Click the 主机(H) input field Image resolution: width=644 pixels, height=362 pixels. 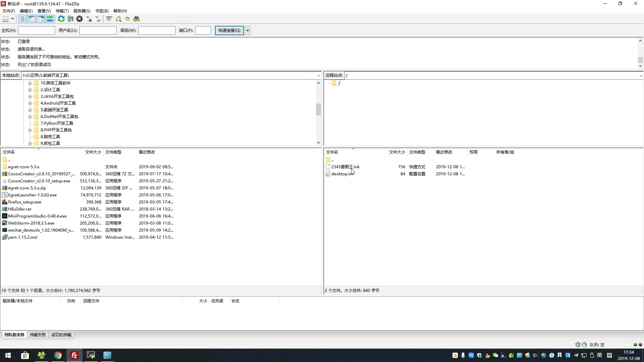coord(36,31)
